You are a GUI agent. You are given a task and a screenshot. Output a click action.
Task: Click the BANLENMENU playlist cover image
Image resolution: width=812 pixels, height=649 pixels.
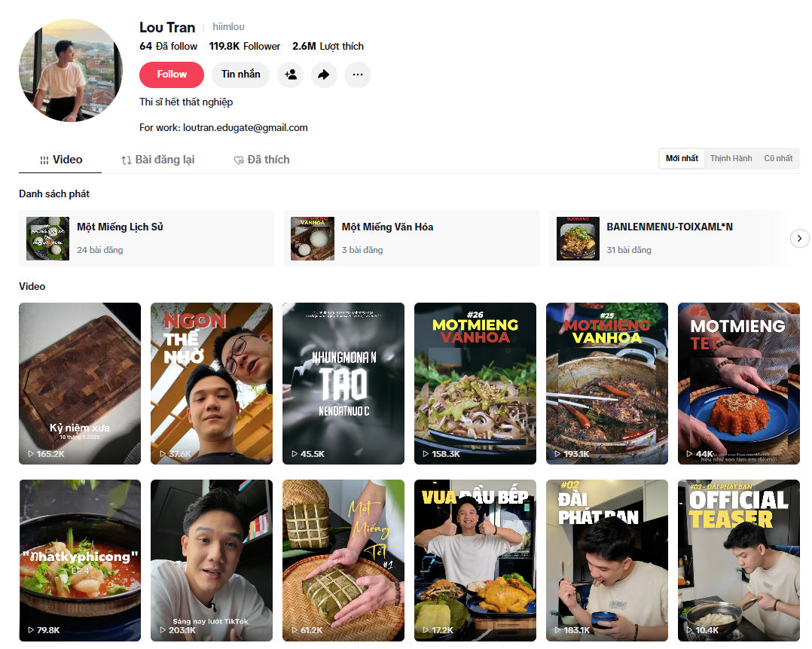[x=578, y=239]
